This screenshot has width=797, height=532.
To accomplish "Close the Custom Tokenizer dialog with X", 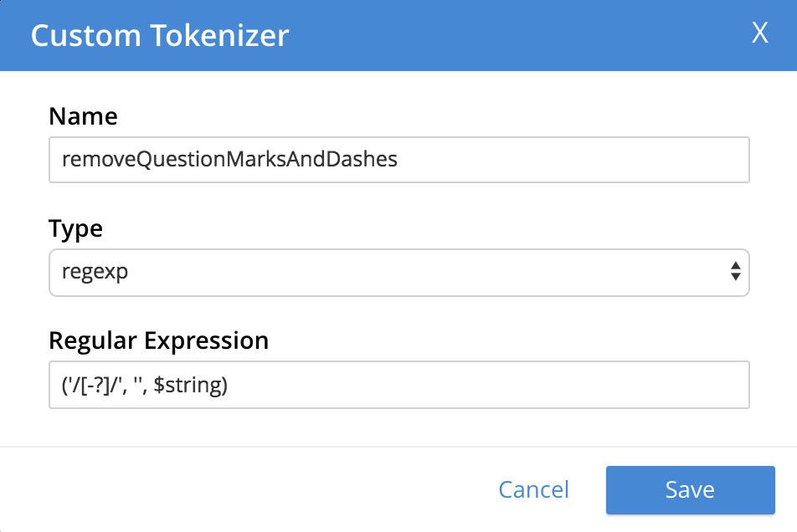I will [x=759, y=34].
